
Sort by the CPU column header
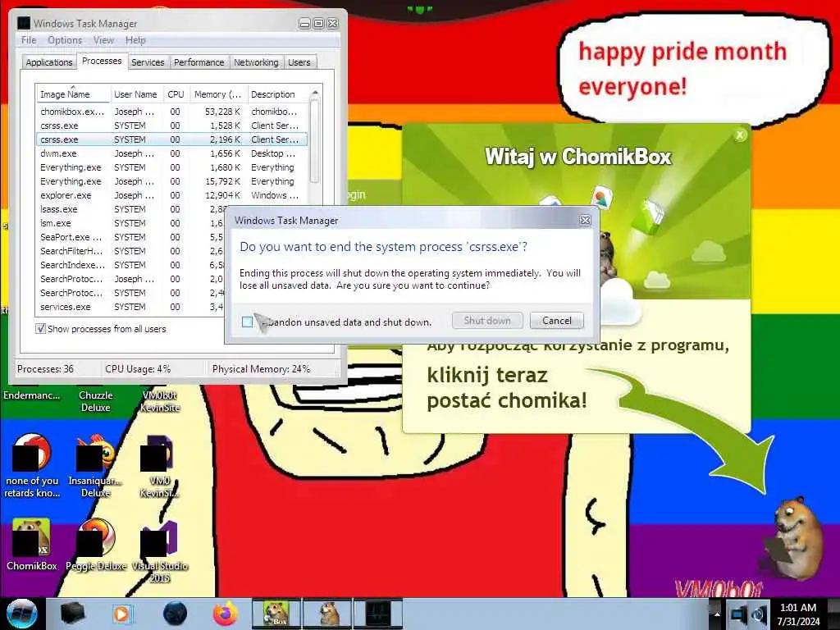[176, 94]
